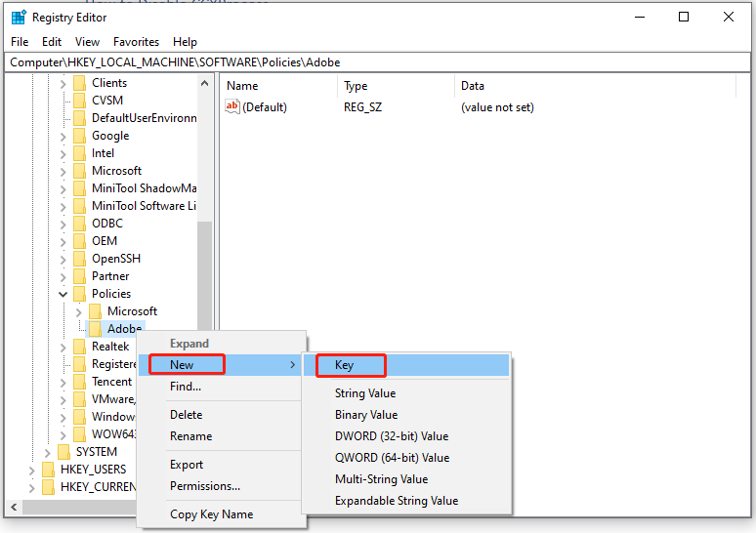756x533 pixels.
Task: Expand the Clients key
Action: click(x=63, y=84)
